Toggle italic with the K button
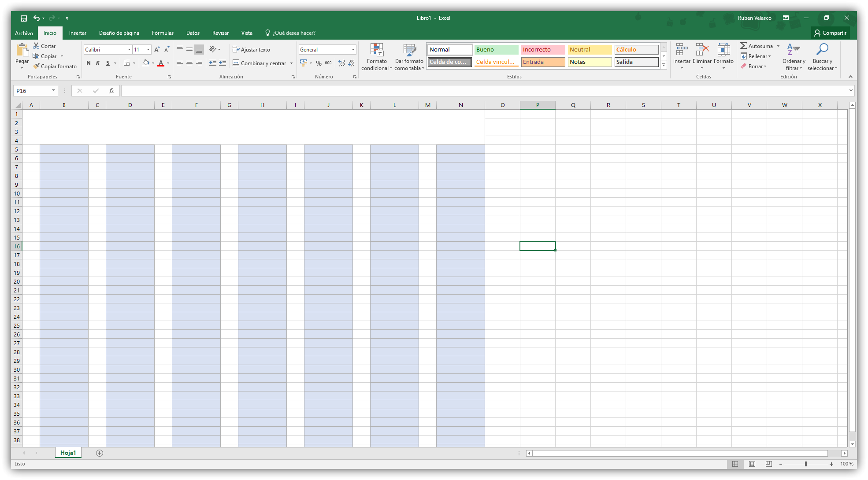Viewport: 868px width, 480px height. (x=98, y=63)
